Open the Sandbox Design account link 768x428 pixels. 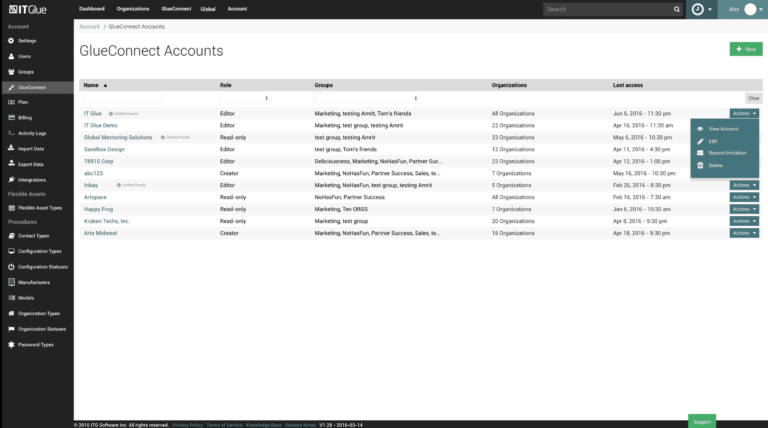click(x=104, y=149)
